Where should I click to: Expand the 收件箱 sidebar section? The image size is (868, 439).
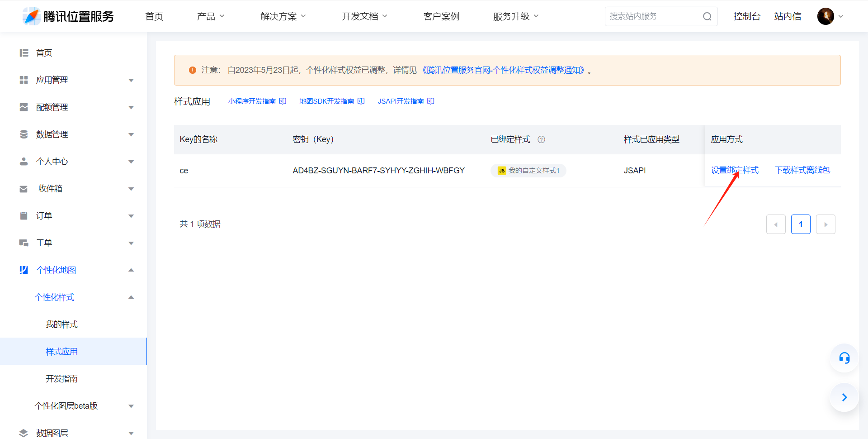(x=131, y=189)
